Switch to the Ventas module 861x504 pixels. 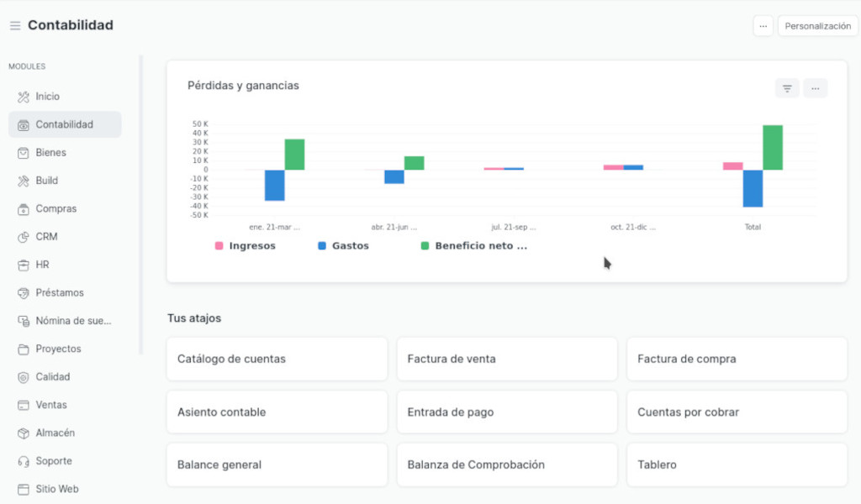tap(51, 405)
